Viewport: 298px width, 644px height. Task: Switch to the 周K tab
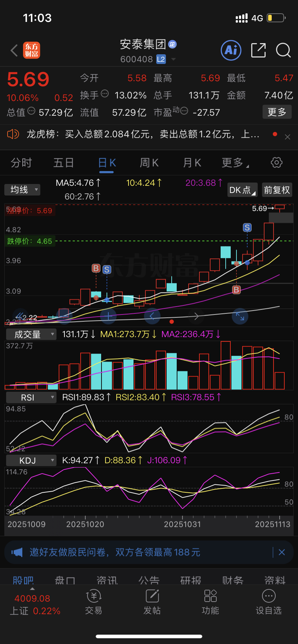tap(149, 163)
